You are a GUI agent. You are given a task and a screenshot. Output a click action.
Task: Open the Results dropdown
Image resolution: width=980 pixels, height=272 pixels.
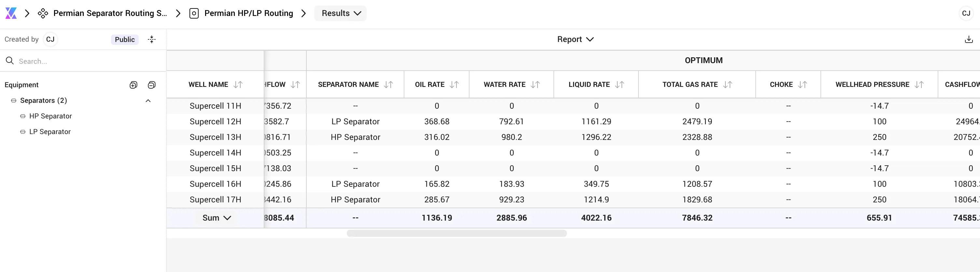(x=341, y=13)
